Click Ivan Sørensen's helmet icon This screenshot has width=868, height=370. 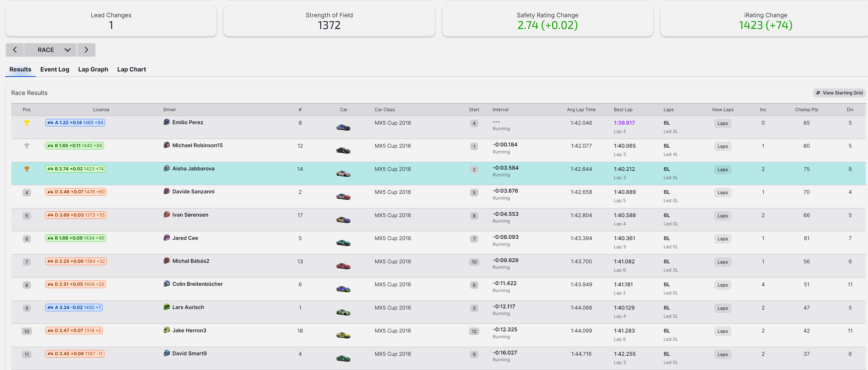coord(166,214)
